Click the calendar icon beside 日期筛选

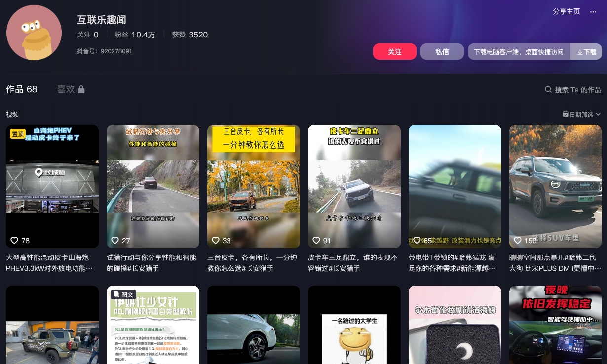click(566, 114)
